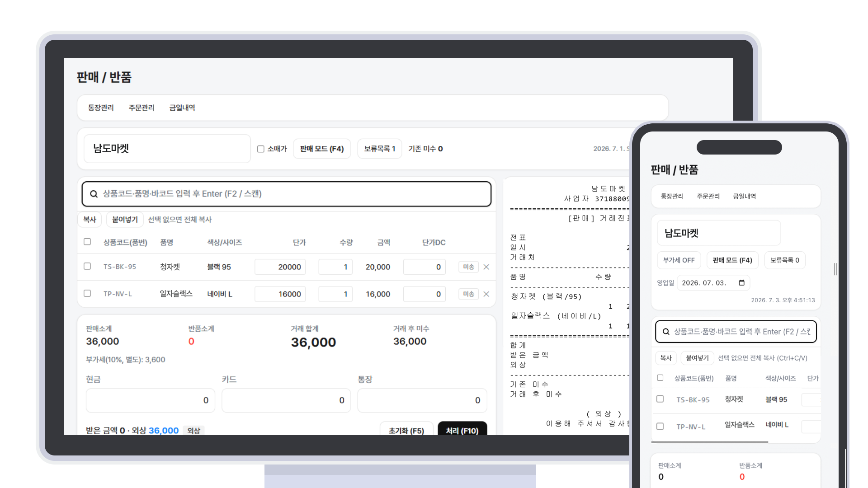Screen dimensions: 868x488
Task: Tick the TS-BK-95 checkbox on the phone
Action: pyautogui.click(x=660, y=399)
